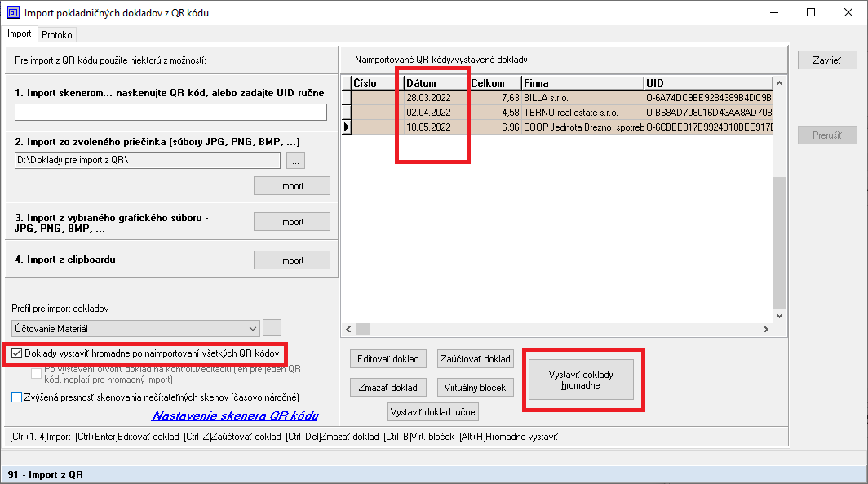This screenshot has height=484, width=868.
Task: Click UID cell starting O-B68AD708016
Action: point(708,113)
